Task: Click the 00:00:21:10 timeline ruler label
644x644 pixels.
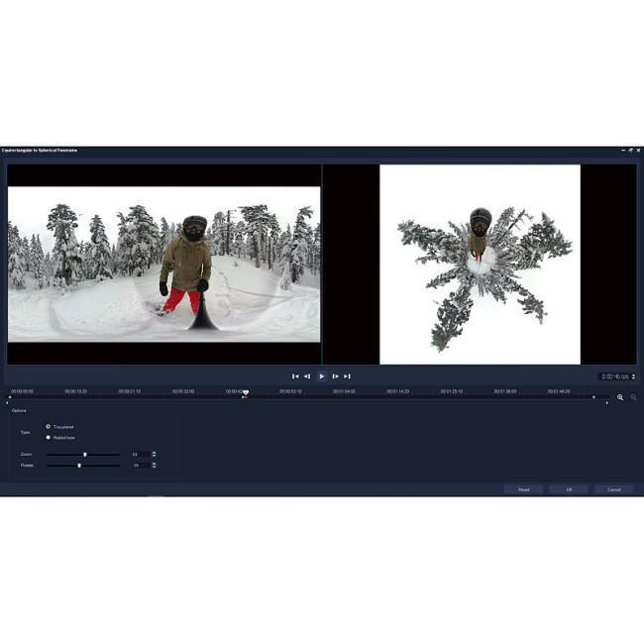Action: [x=130, y=391]
